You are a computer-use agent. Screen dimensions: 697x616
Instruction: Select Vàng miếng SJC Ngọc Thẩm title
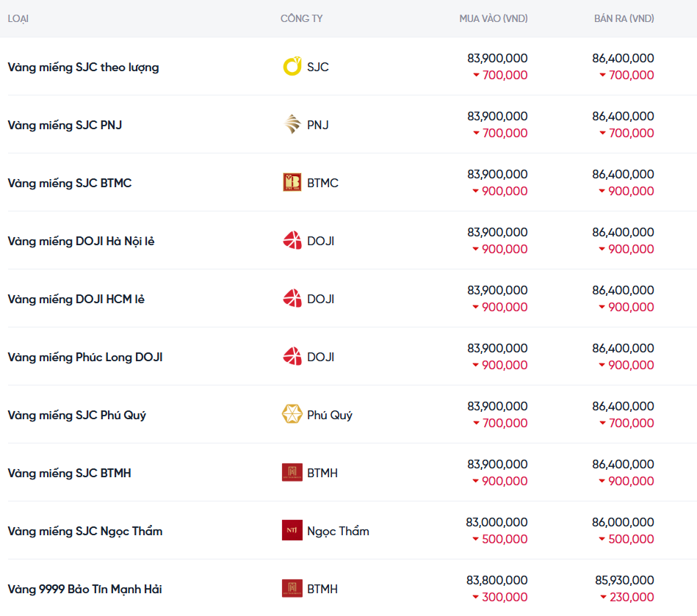click(x=84, y=532)
